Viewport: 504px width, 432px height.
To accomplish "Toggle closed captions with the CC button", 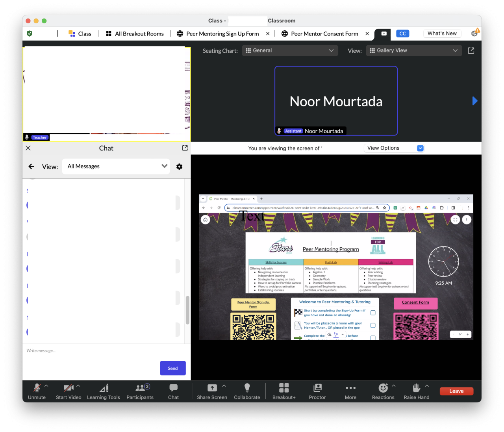I will tap(403, 33).
